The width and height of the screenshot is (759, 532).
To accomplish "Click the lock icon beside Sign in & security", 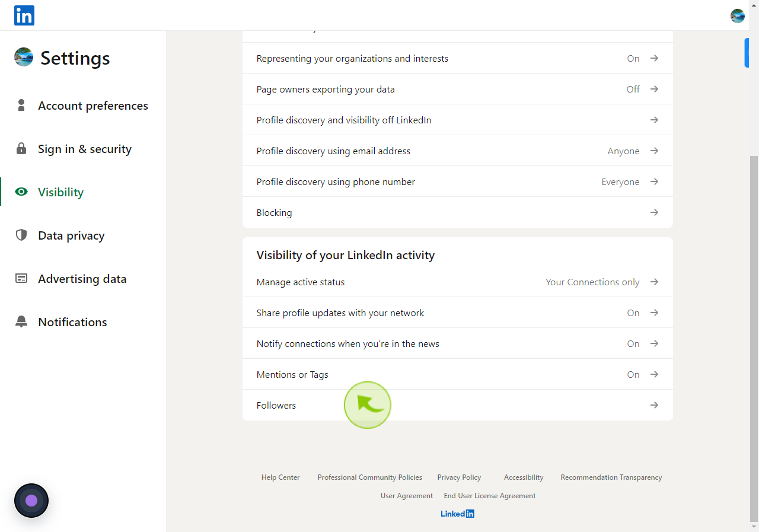I will [21, 149].
